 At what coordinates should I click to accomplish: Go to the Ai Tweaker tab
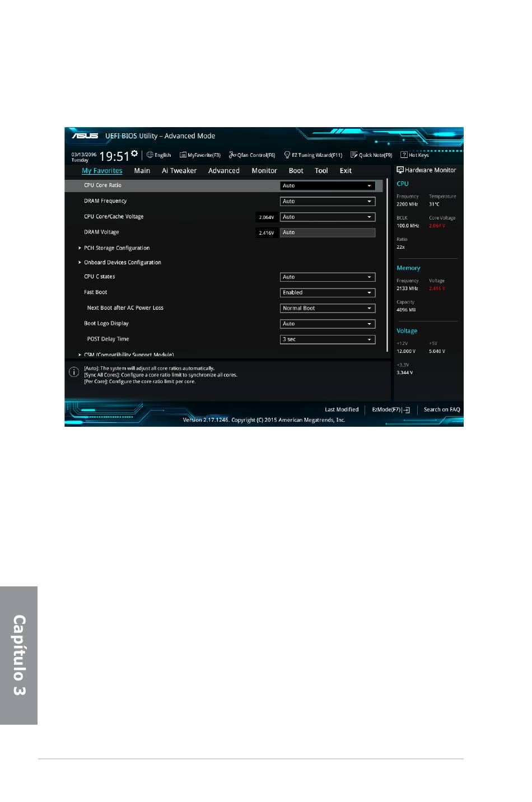179,171
